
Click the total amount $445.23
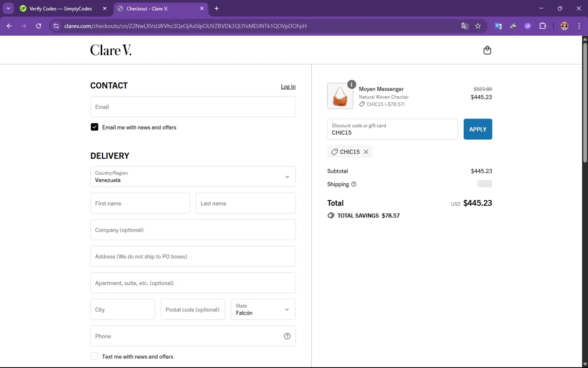point(477,203)
